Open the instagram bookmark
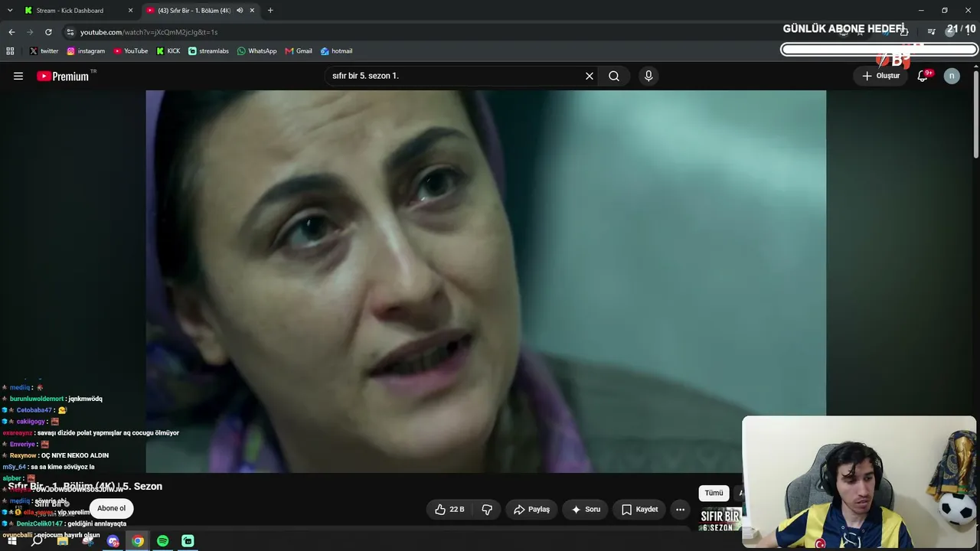Screen dimensions: 980x551 click(86, 51)
